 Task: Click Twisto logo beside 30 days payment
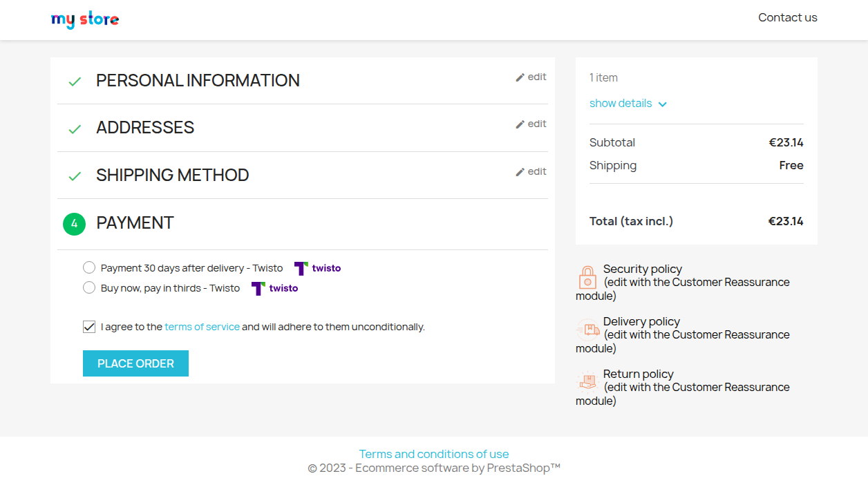tap(317, 268)
